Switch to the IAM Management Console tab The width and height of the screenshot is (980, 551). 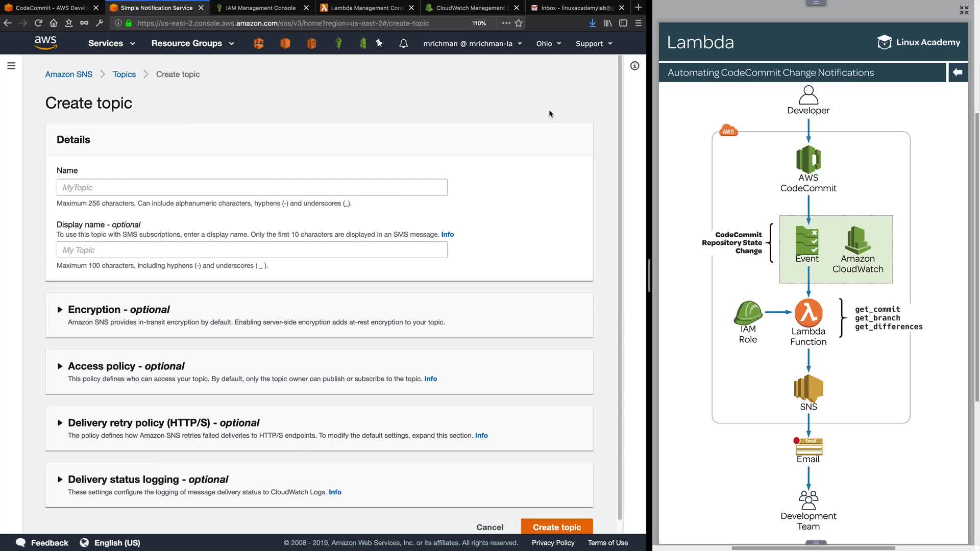coord(260,8)
